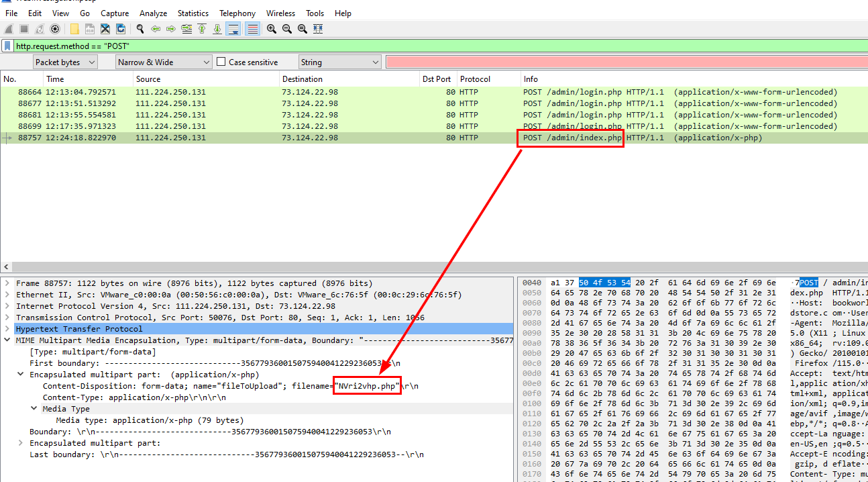
Task: Click the capture options gear icon
Action: 55,29
